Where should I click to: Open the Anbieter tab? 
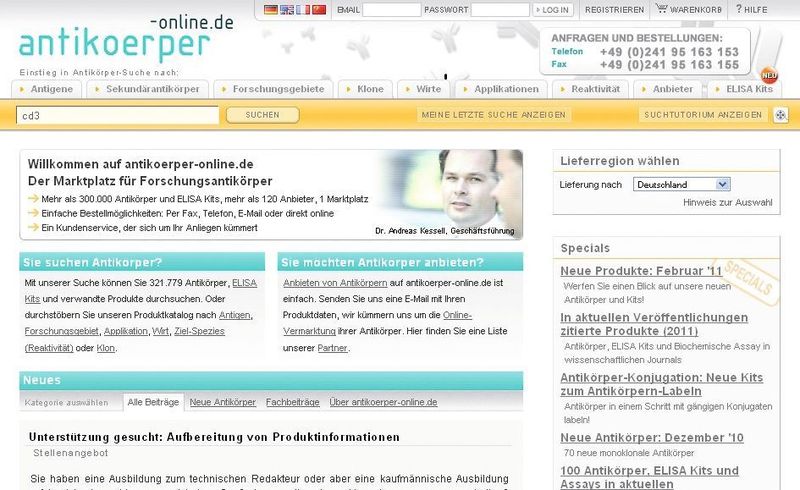pos(668,89)
